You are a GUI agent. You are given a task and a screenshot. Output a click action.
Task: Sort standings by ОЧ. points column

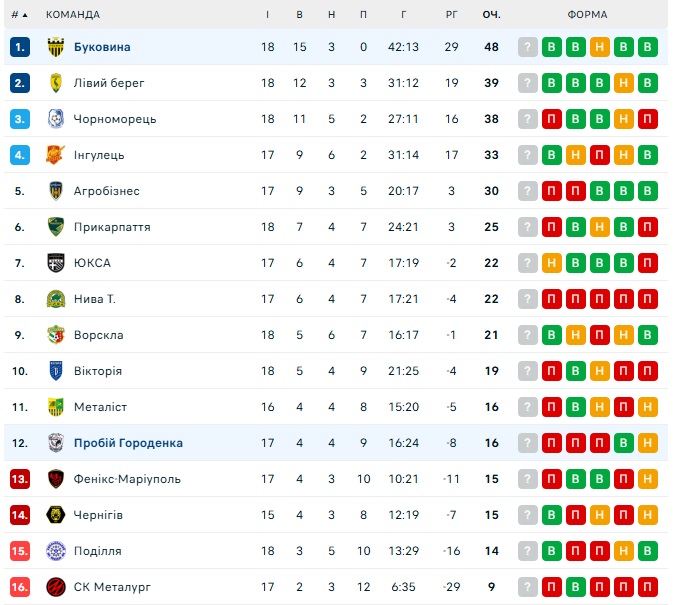pos(491,15)
